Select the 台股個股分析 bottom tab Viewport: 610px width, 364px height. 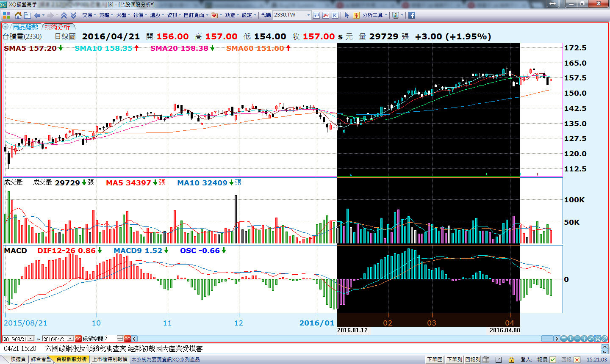72,359
